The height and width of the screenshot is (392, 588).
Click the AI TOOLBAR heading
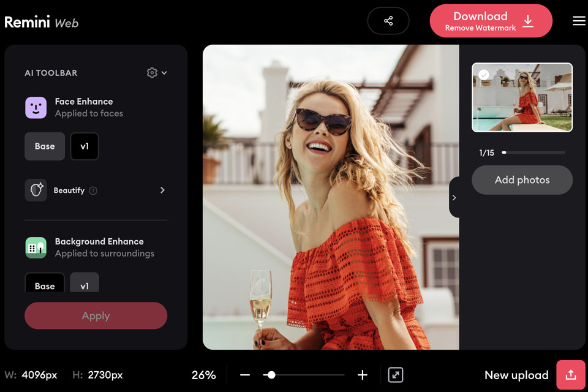pyautogui.click(x=51, y=73)
